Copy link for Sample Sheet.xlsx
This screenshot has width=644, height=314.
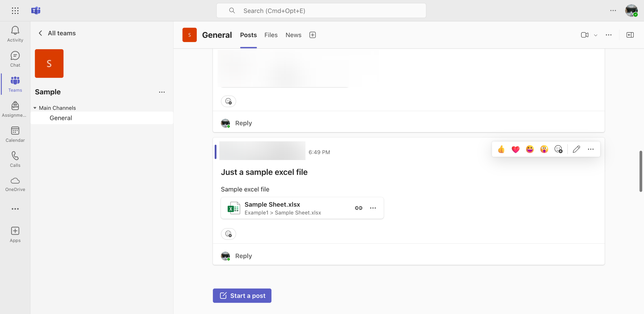coord(358,208)
